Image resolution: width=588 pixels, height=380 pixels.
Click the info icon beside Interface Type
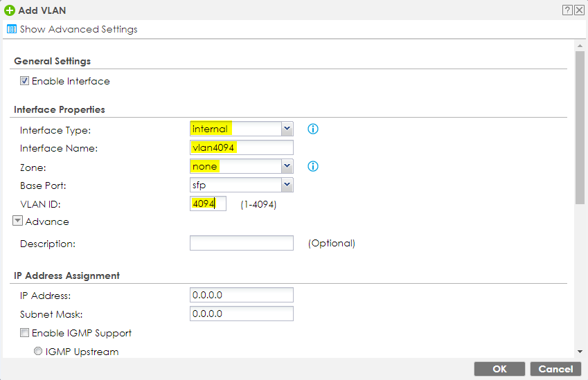pyautogui.click(x=312, y=129)
